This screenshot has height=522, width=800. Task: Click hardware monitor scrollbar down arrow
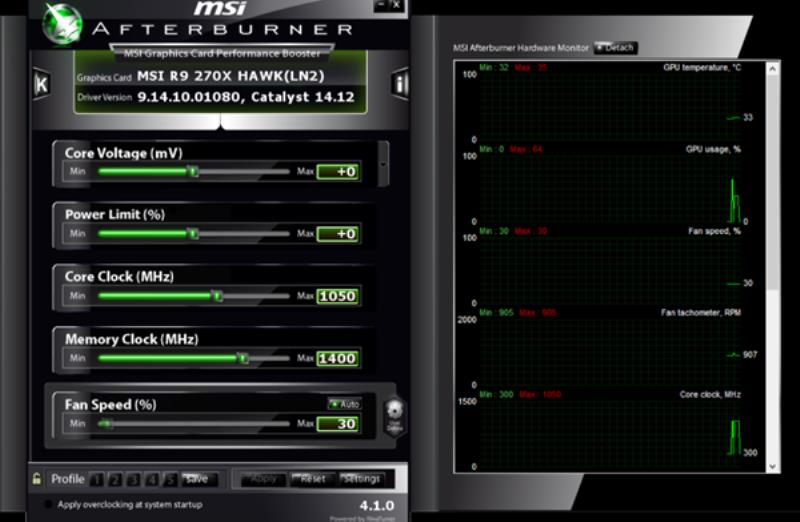tap(772, 466)
